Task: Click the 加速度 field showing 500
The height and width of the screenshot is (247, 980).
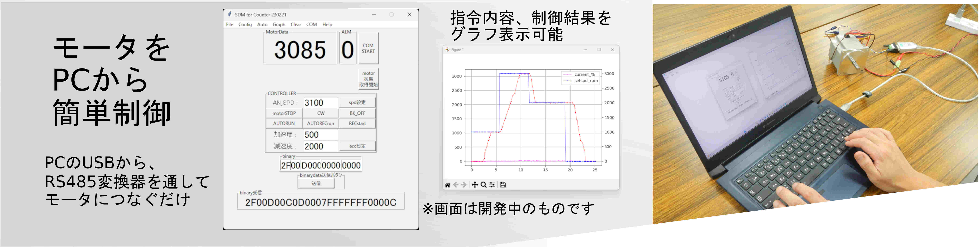Action: [x=321, y=135]
